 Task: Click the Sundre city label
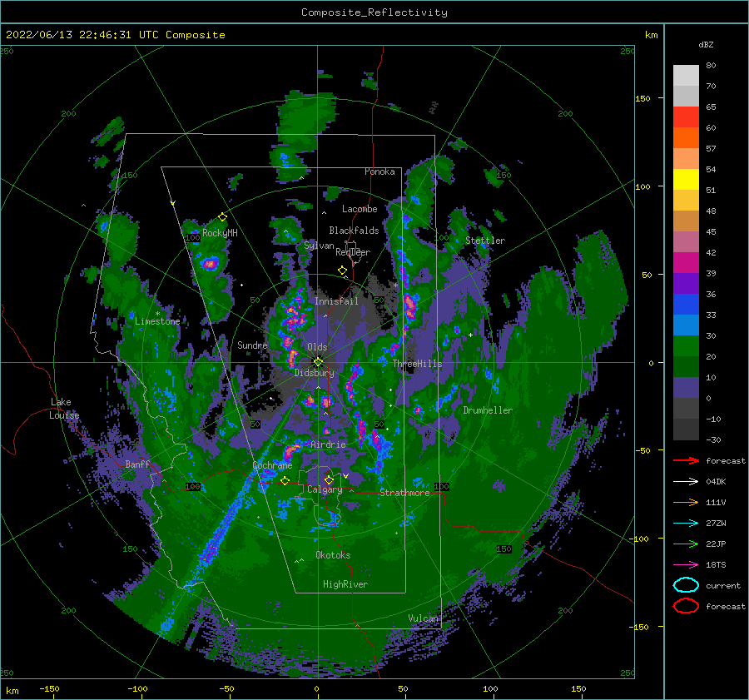(252, 345)
